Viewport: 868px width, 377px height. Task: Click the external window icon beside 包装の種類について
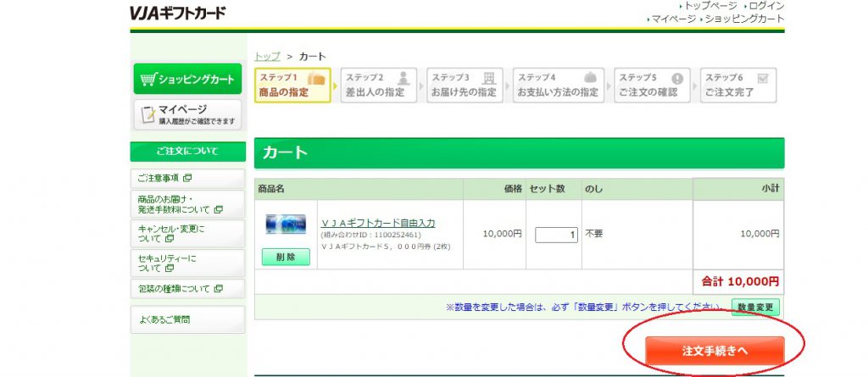pos(218,289)
